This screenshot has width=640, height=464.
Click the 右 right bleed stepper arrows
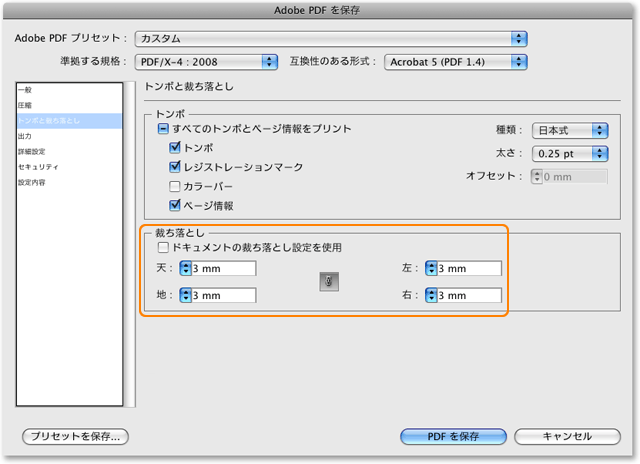point(431,295)
